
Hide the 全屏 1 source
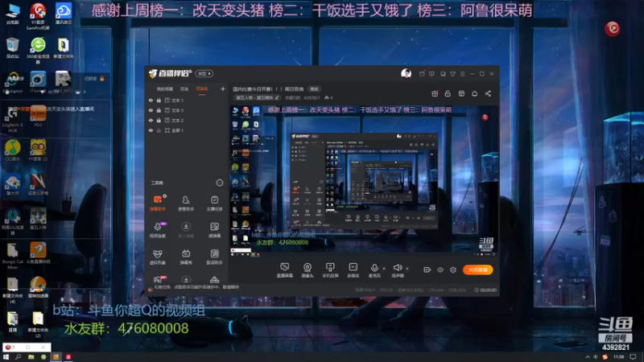click(x=151, y=130)
